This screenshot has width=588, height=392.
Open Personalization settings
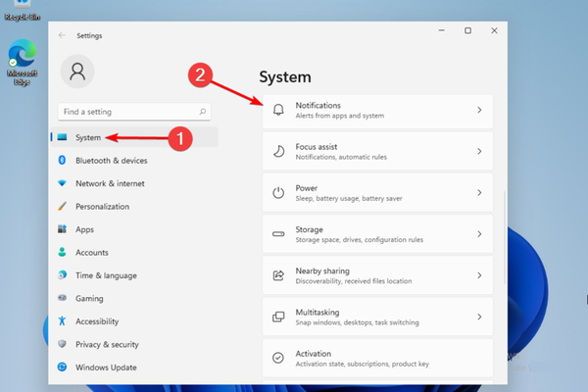[x=134, y=207]
